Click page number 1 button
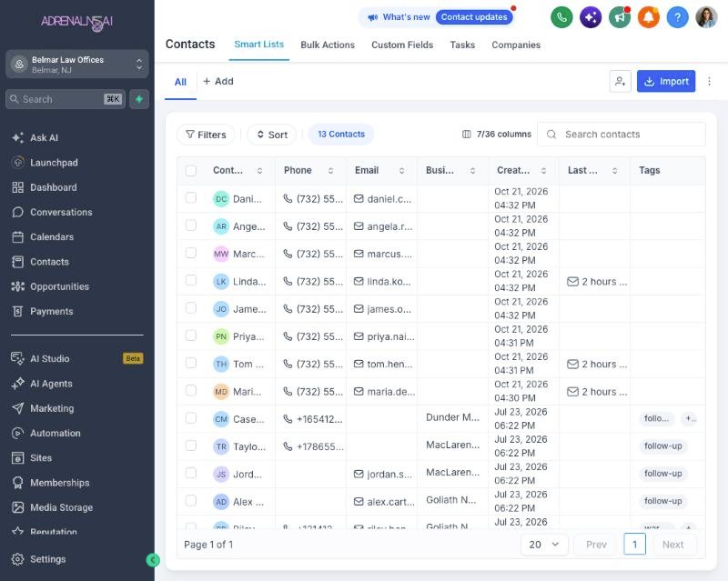 coord(634,545)
